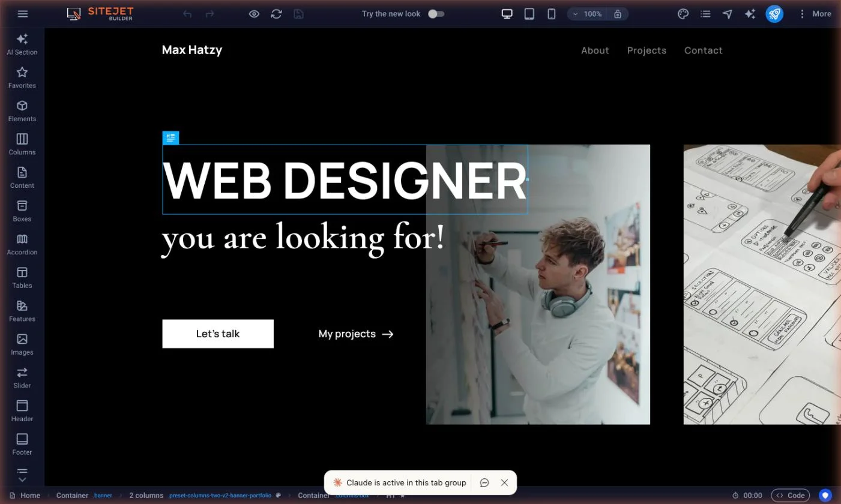The height and width of the screenshot is (504, 841).
Task: Click the save floppy disk icon
Action: coord(298,14)
